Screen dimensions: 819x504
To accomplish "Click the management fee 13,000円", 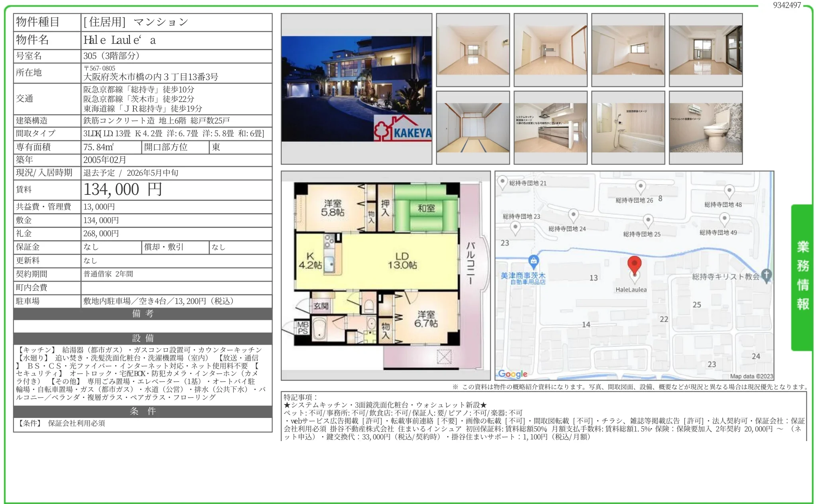I will [x=99, y=207].
